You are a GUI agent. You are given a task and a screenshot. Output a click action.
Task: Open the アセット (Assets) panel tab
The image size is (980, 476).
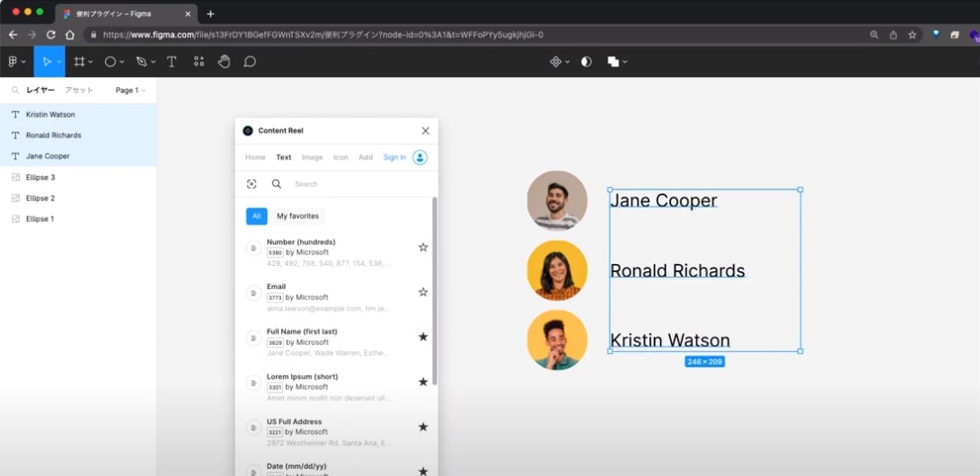point(79,90)
